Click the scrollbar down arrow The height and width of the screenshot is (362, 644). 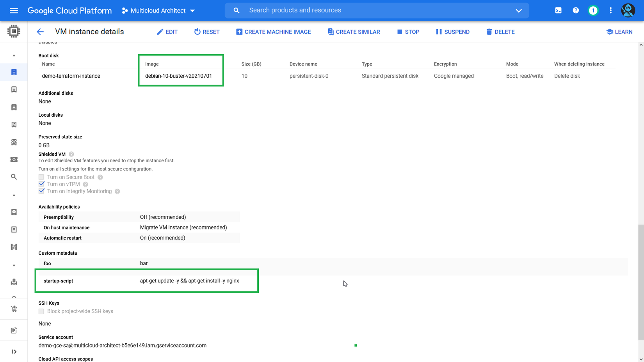click(641, 359)
